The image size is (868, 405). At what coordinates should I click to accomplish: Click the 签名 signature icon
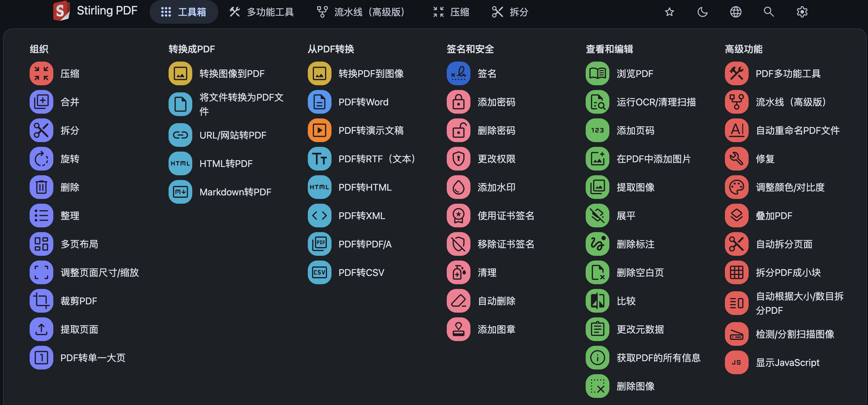[458, 73]
